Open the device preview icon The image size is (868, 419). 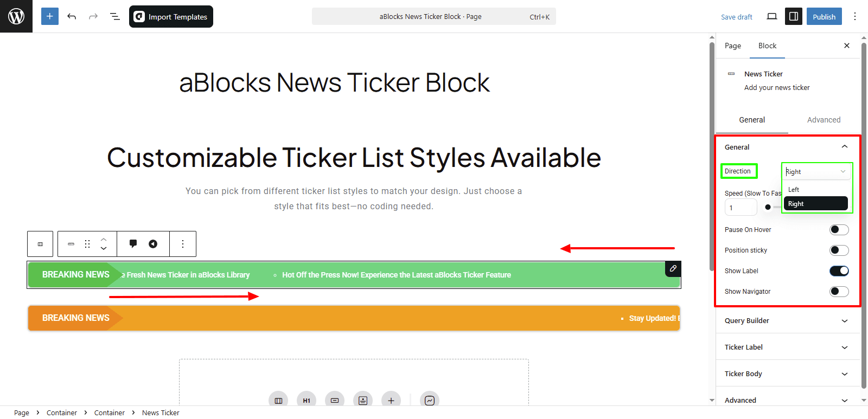click(x=772, y=16)
